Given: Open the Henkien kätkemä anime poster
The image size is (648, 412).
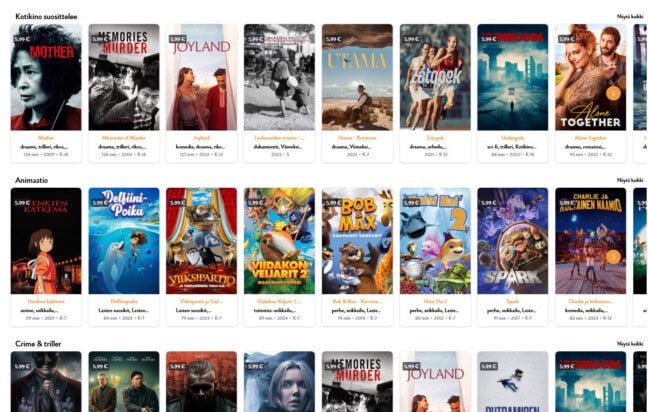Looking at the screenshot, I should point(46,241).
